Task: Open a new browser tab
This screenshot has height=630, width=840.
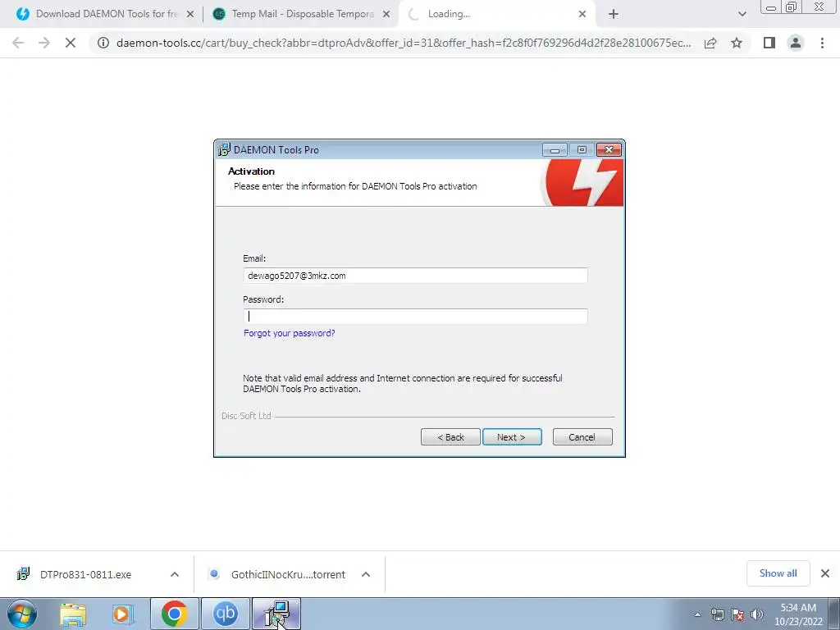Action: 614,15
